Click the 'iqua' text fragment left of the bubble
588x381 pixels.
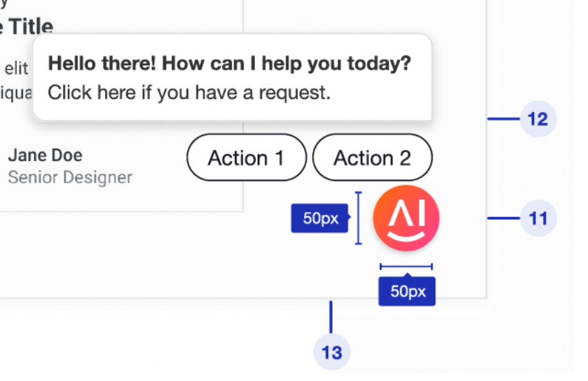(15, 92)
